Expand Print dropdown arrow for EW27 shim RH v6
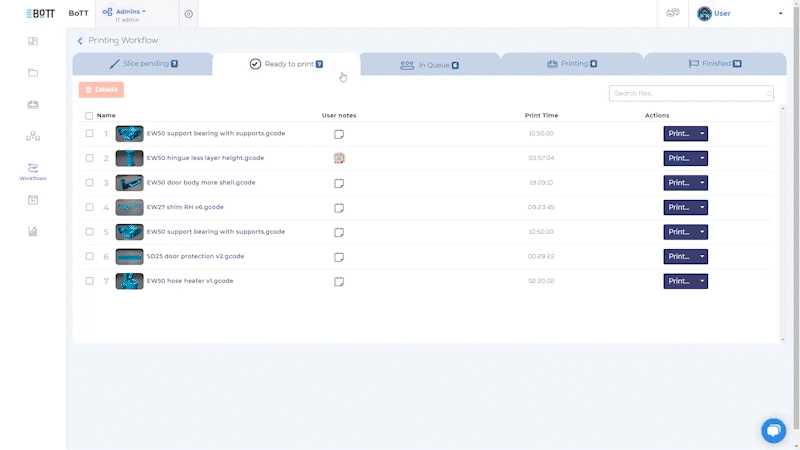800x450 pixels. pyautogui.click(x=702, y=207)
